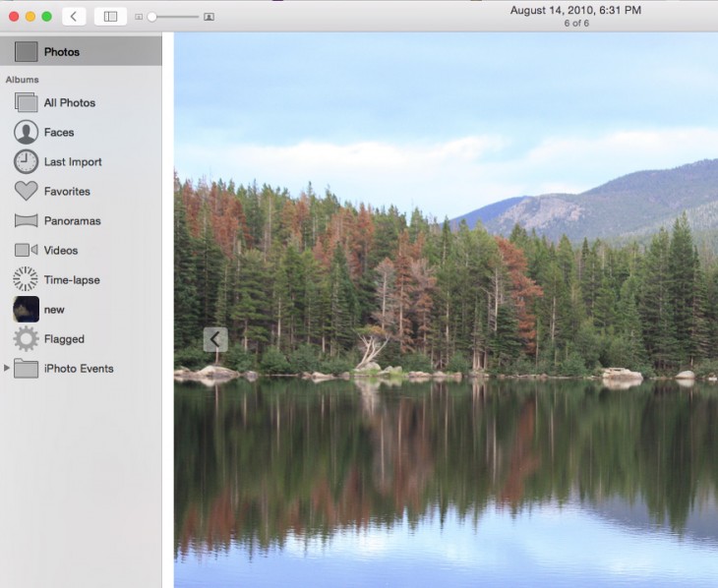
Task: Click the zoom slider handle
Action: click(152, 17)
